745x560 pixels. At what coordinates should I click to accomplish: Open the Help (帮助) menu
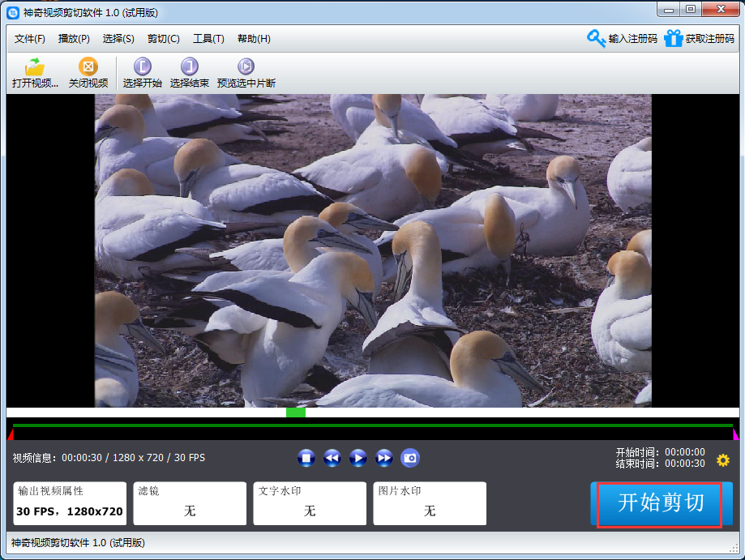(x=254, y=39)
